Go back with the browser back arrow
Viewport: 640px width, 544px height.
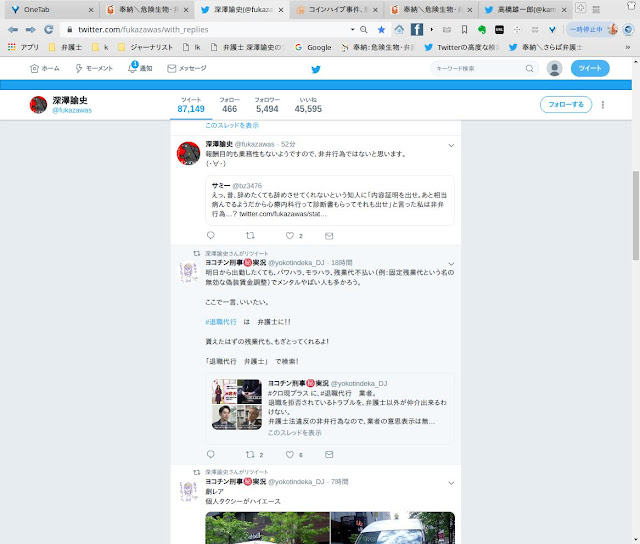point(13,29)
